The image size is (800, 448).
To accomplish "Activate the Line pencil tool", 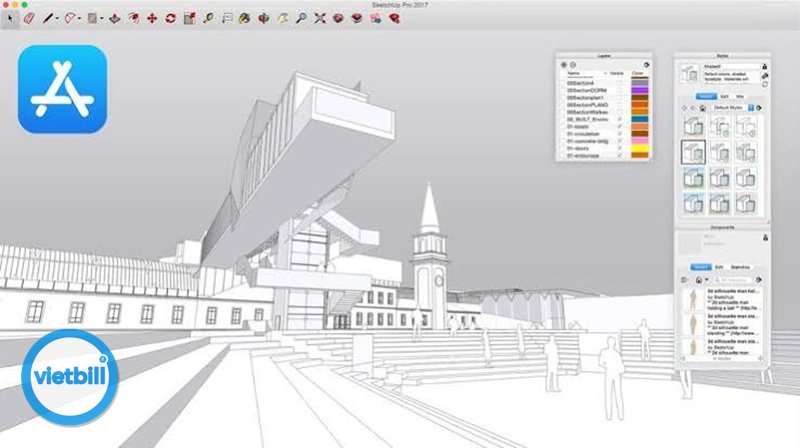I will [48, 19].
